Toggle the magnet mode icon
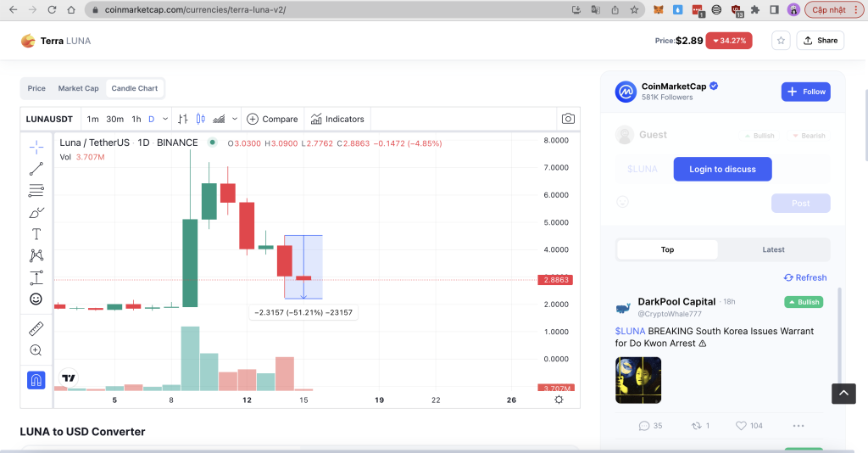Image resolution: width=868 pixels, height=453 pixels. click(x=36, y=380)
